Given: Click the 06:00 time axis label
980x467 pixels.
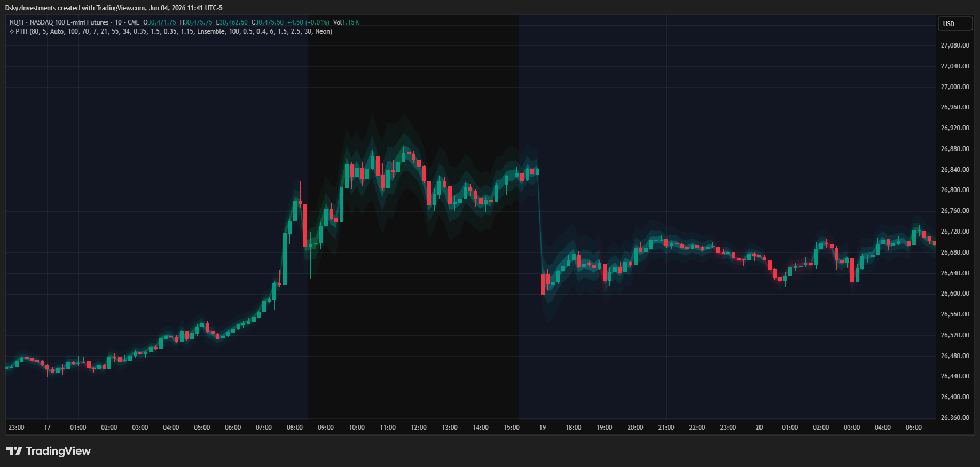Looking at the screenshot, I should 233,428.
